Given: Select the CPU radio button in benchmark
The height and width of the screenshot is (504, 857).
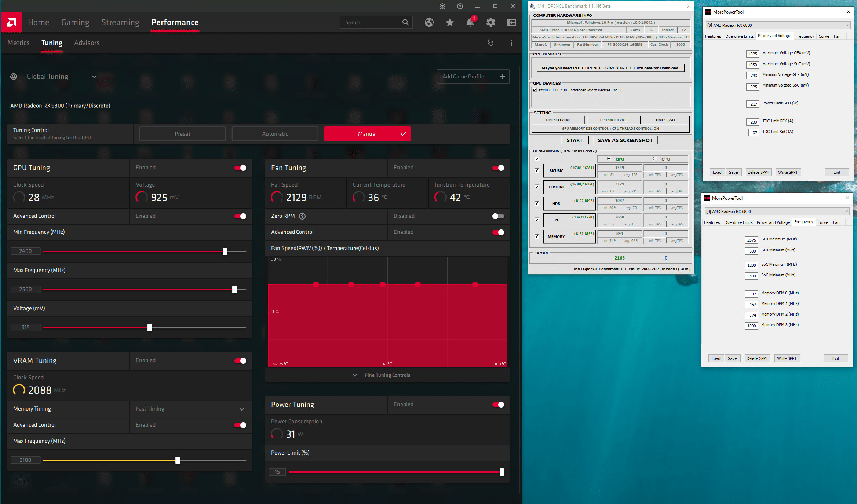Looking at the screenshot, I should coord(654,159).
